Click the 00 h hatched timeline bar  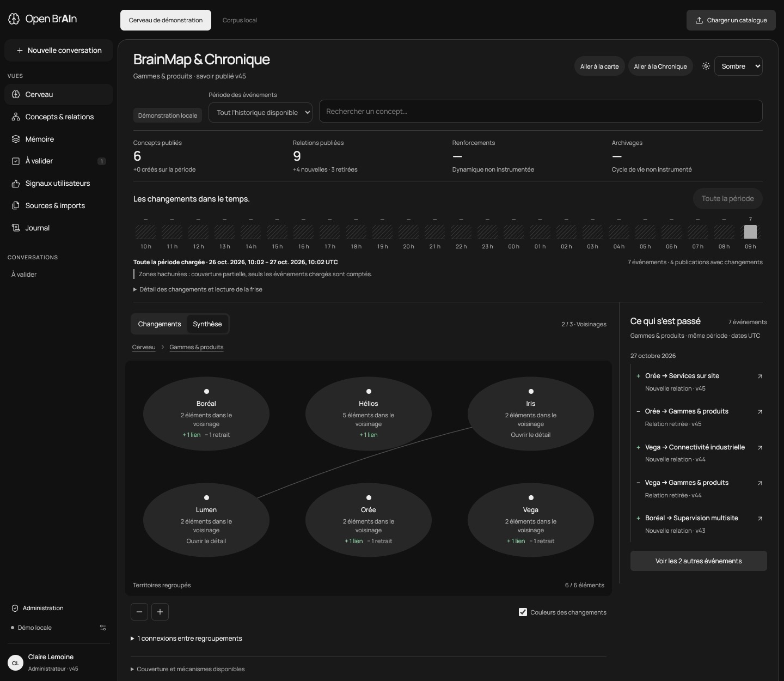(x=513, y=232)
